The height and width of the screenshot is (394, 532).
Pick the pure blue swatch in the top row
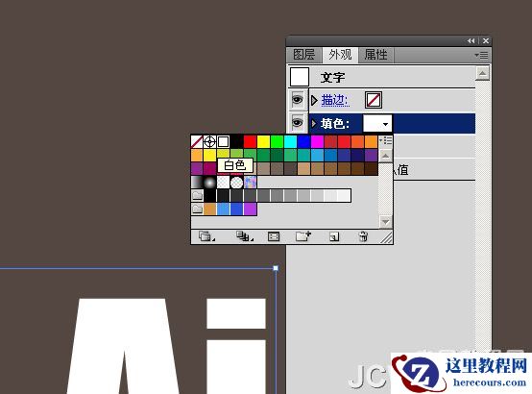click(303, 141)
